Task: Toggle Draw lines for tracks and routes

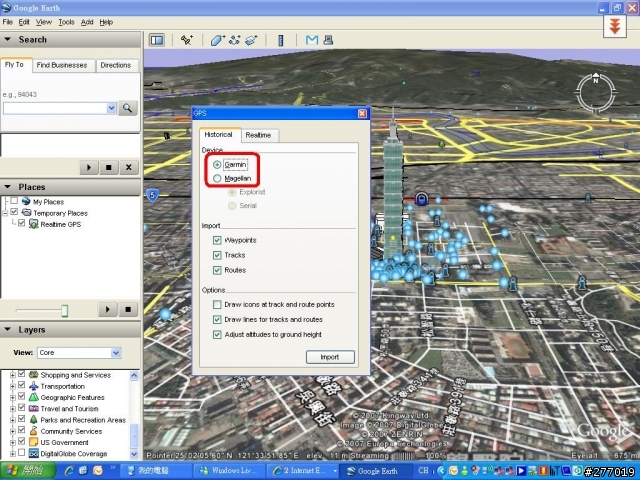Action: pos(217,320)
